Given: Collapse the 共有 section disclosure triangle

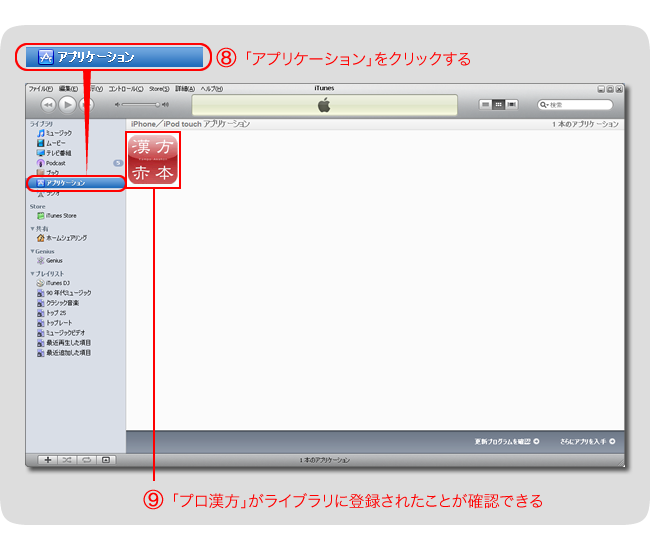Looking at the screenshot, I should [x=32, y=228].
